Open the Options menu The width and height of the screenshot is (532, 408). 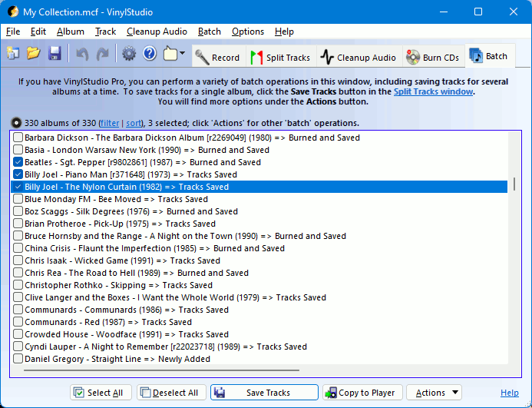(248, 32)
